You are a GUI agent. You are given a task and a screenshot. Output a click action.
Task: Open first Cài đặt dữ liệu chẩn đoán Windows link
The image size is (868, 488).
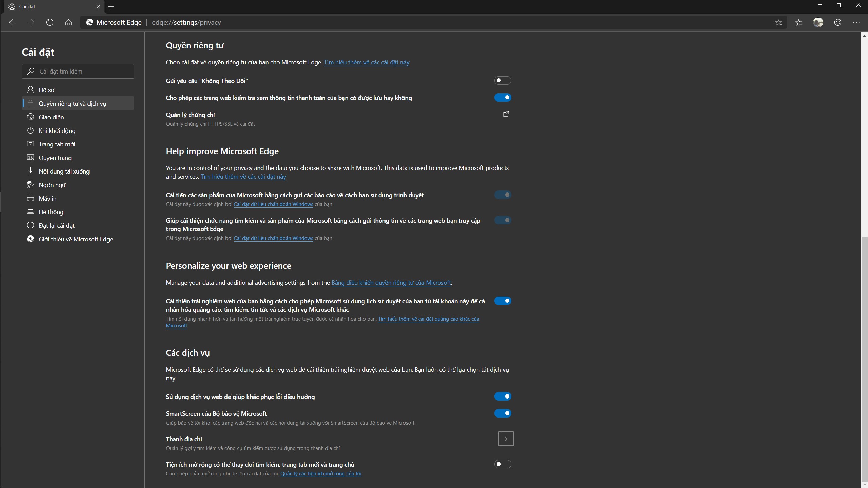click(273, 204)
